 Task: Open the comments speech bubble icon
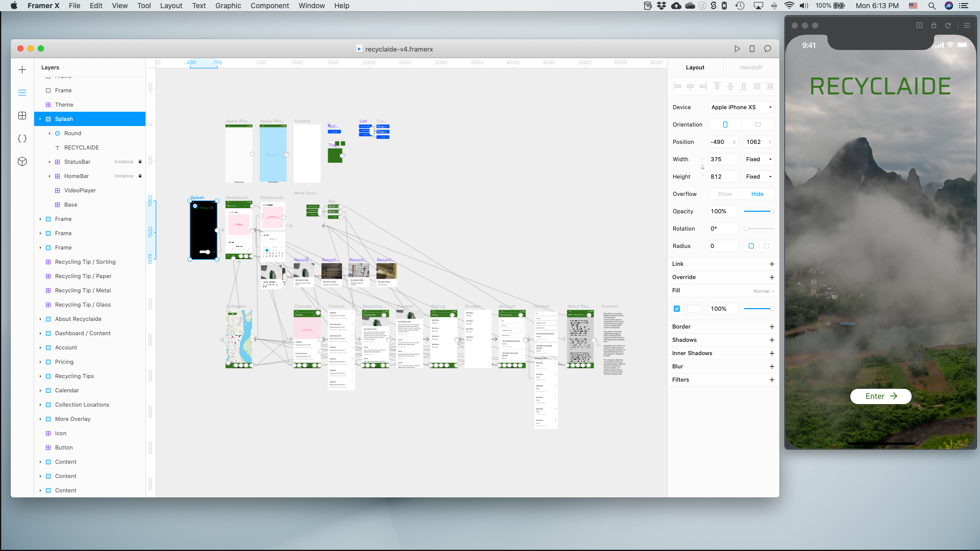[x=767, y=49]
